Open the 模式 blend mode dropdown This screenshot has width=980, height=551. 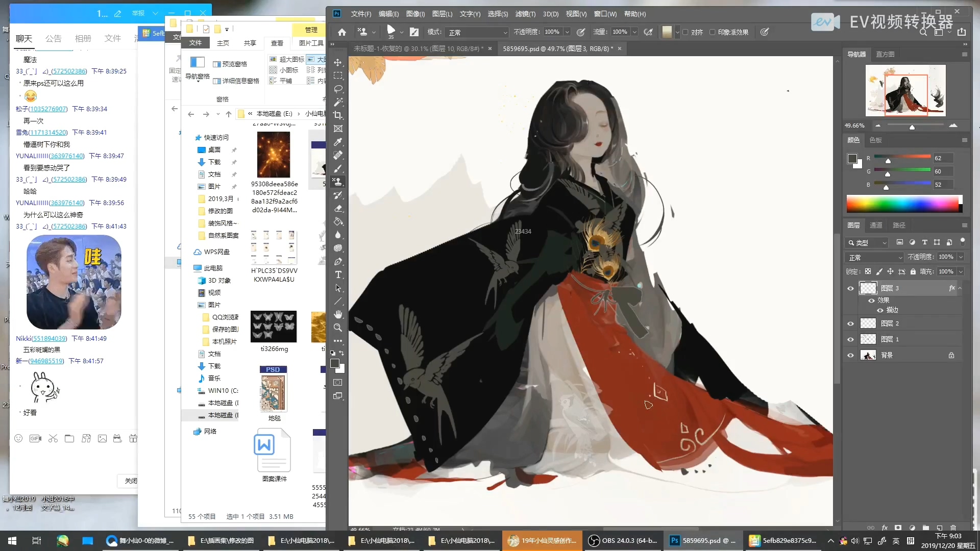[477, 32]
